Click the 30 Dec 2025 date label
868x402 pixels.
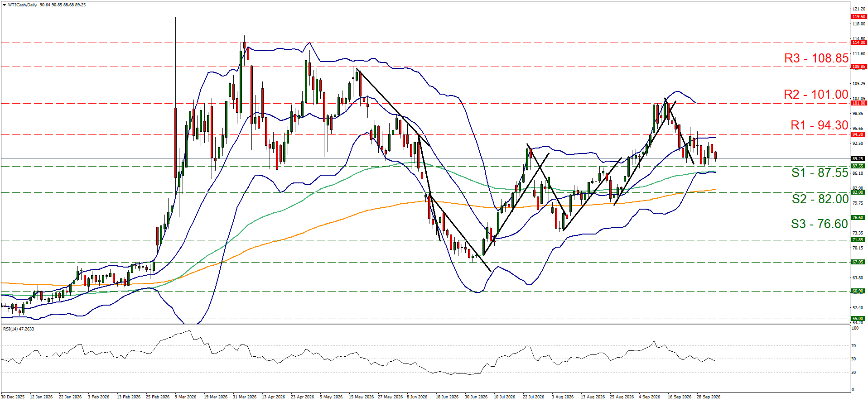coord(13,397)
